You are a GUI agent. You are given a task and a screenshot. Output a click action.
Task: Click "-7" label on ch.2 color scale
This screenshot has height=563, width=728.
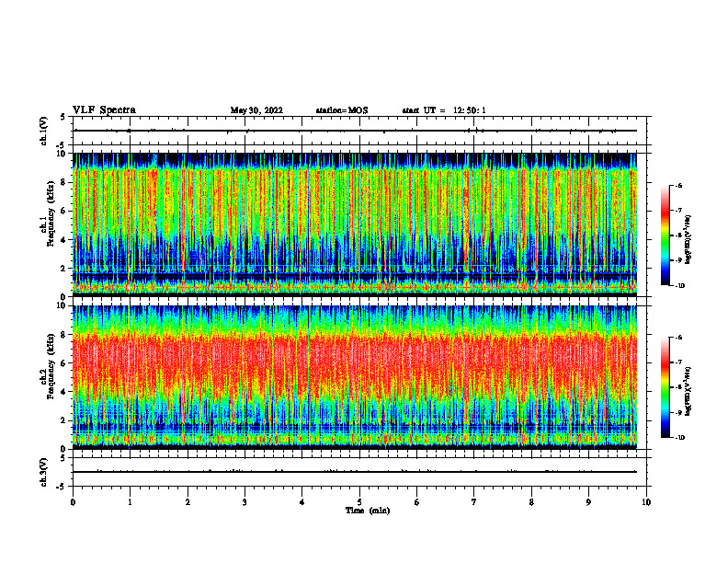click(x=679, y=362)
